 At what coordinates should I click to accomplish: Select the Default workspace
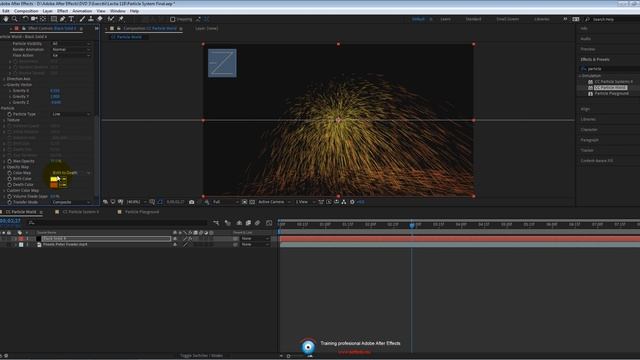[x=418, y=19]
